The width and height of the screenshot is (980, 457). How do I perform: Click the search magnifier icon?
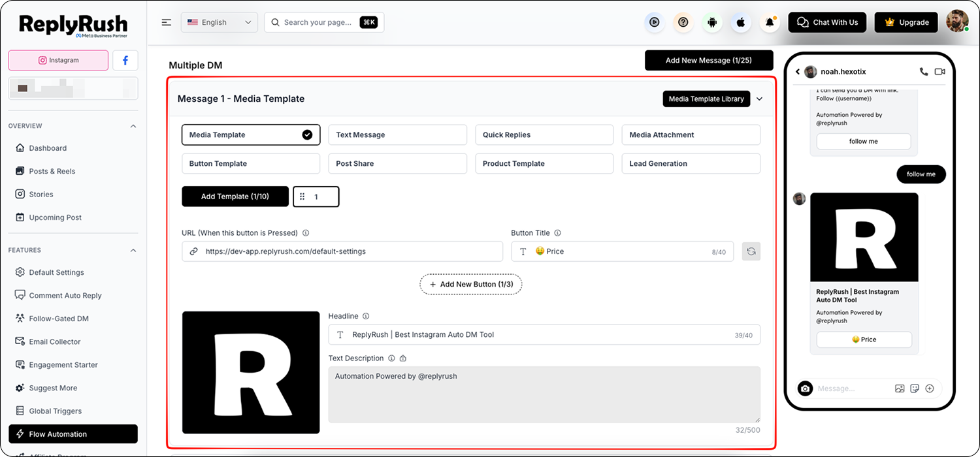[274, 22]
